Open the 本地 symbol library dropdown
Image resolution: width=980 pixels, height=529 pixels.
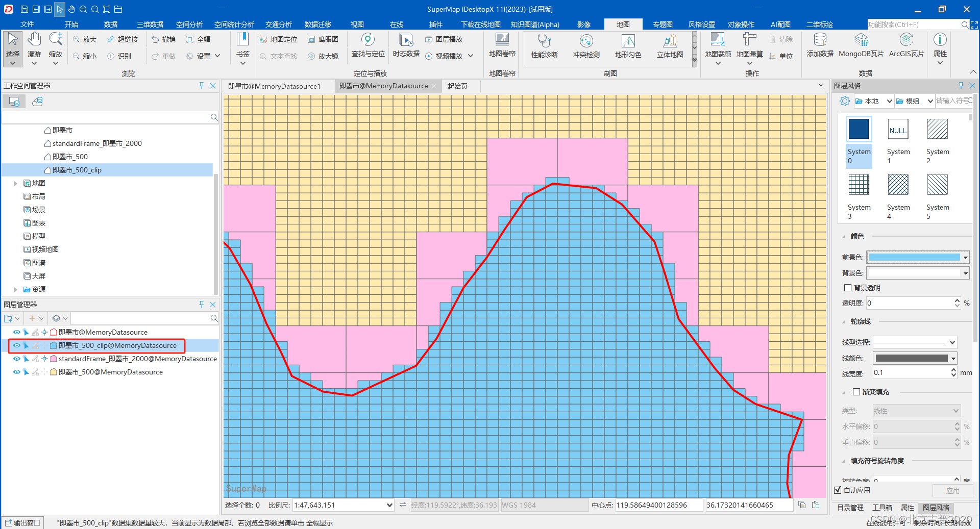coord(890,101)
